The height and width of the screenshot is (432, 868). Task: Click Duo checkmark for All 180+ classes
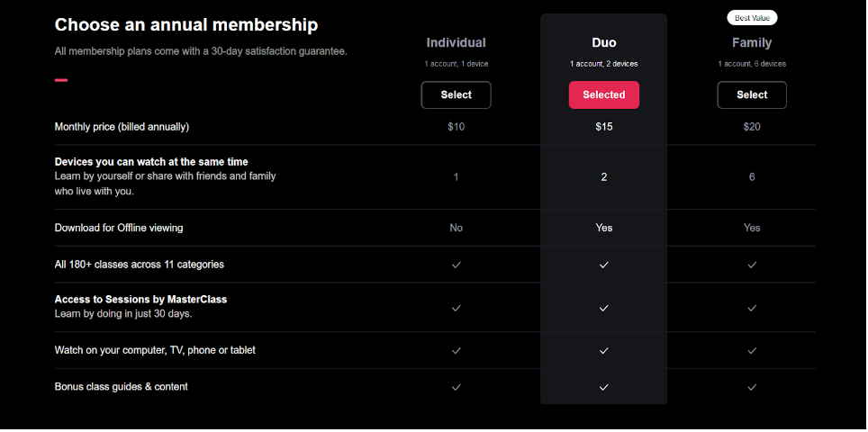[x=604, y=265]
